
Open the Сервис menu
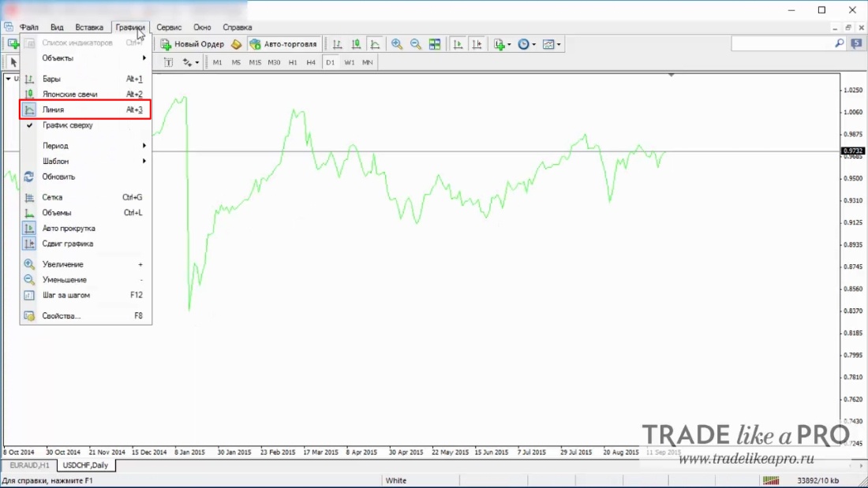tap(169, 27)
